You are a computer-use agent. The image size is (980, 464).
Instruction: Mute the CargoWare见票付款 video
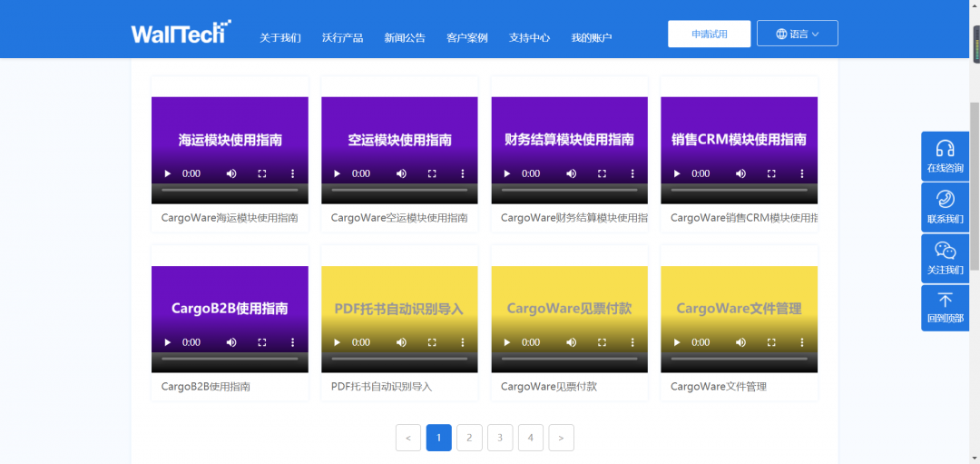click(572, 342)
